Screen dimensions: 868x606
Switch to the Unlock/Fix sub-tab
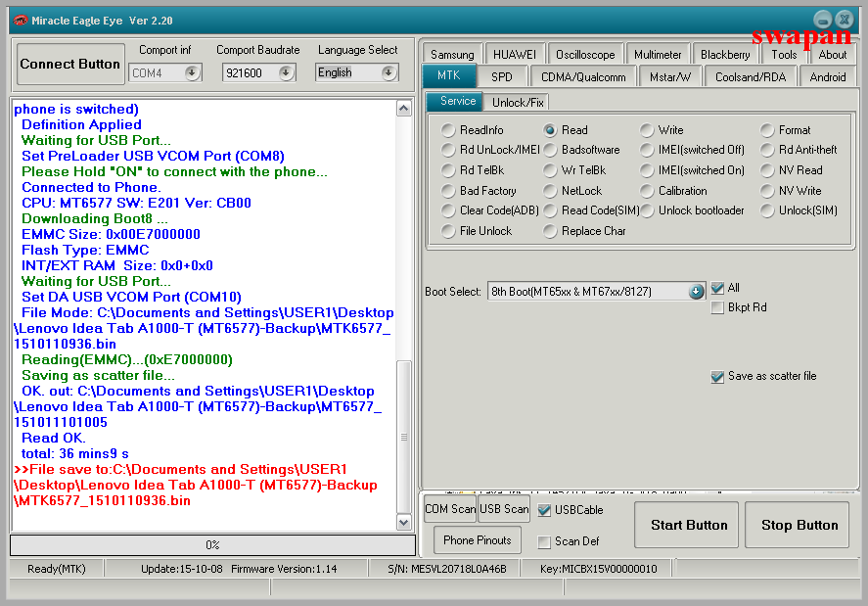[x=518, y=103]
